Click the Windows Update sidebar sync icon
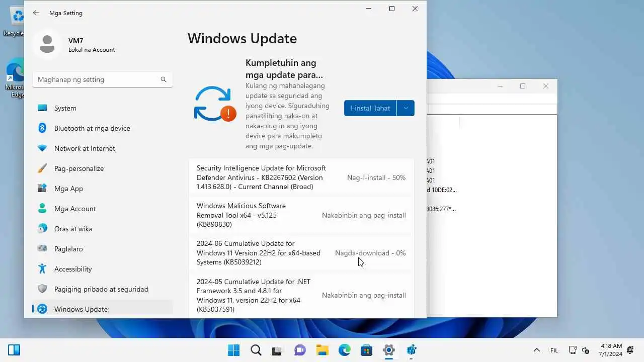644x362 pixels. pos(43,309)
